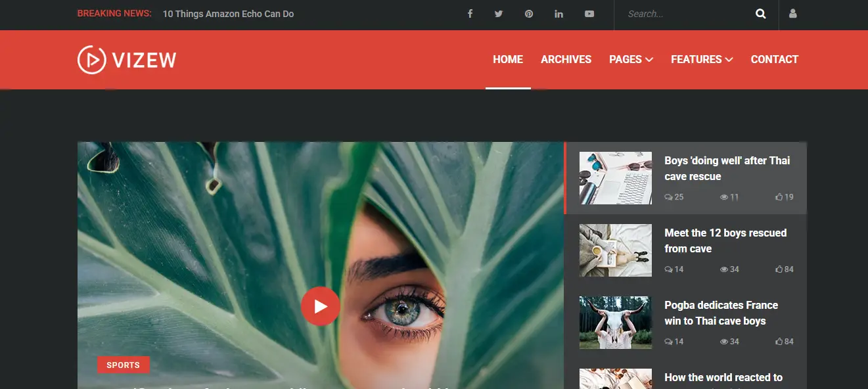Click comments count 25 on Thai cave rescue
This screenshot has height=389, width=868.
pos(674,197)
